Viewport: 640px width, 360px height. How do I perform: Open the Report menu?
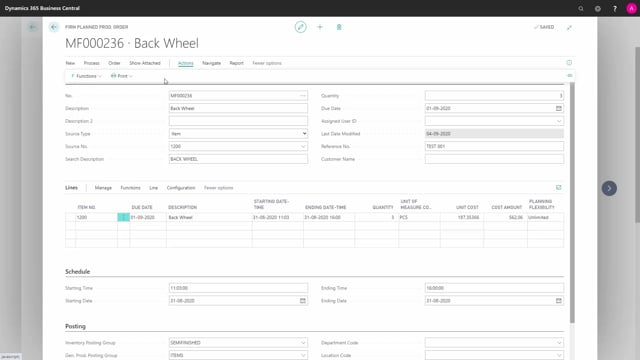[236, 63]
